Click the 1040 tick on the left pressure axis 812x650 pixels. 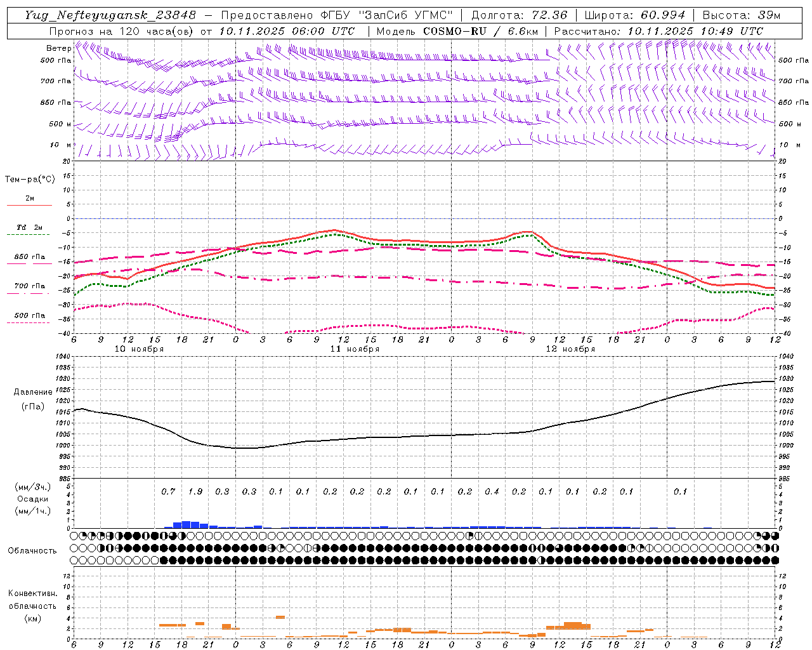click(62, 357)
